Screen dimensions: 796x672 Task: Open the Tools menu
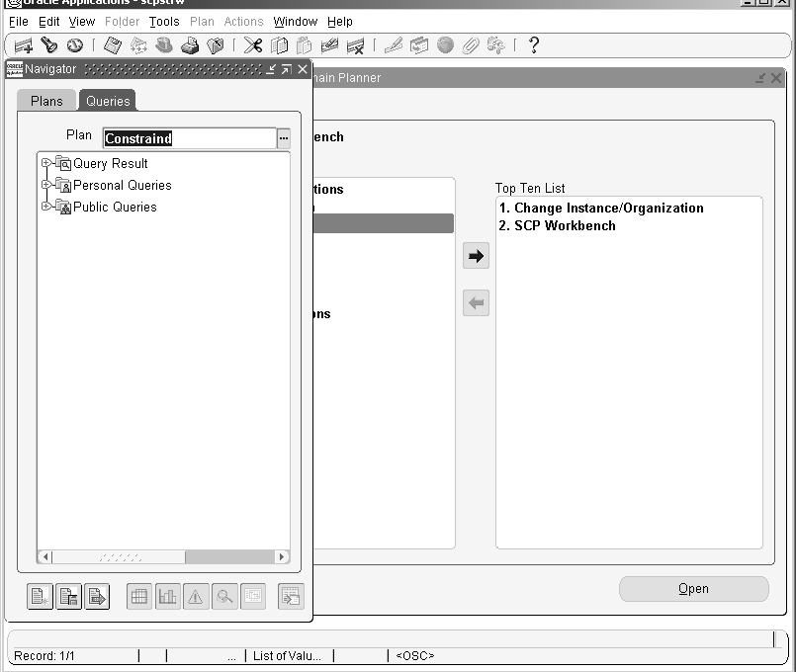(x=164, y=22)
